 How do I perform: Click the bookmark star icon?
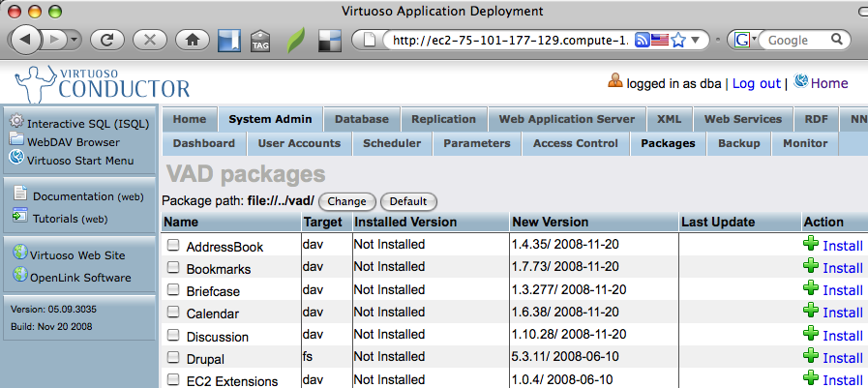click(678, 41)
